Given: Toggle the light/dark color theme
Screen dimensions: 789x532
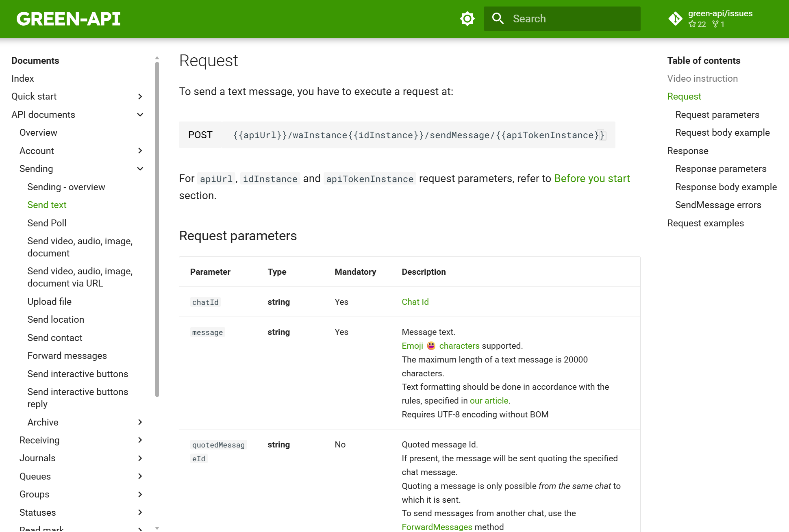Looking at the screenshot, I should [x=467, y=19].
